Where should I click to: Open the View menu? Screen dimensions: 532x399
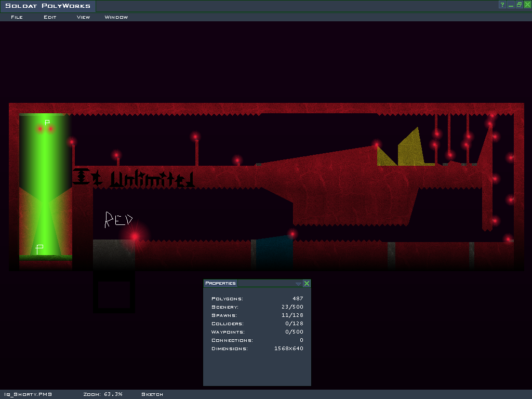pos(83,17)
